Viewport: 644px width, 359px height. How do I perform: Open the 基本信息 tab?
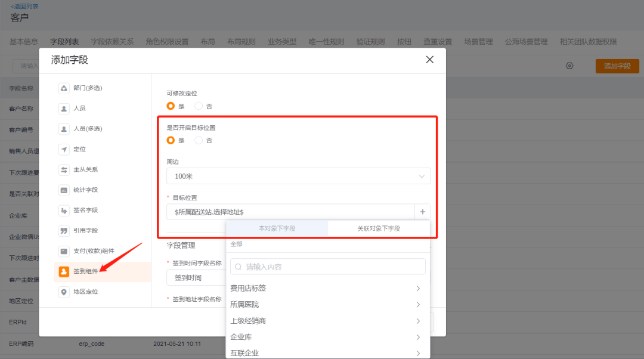pos(24,42)
